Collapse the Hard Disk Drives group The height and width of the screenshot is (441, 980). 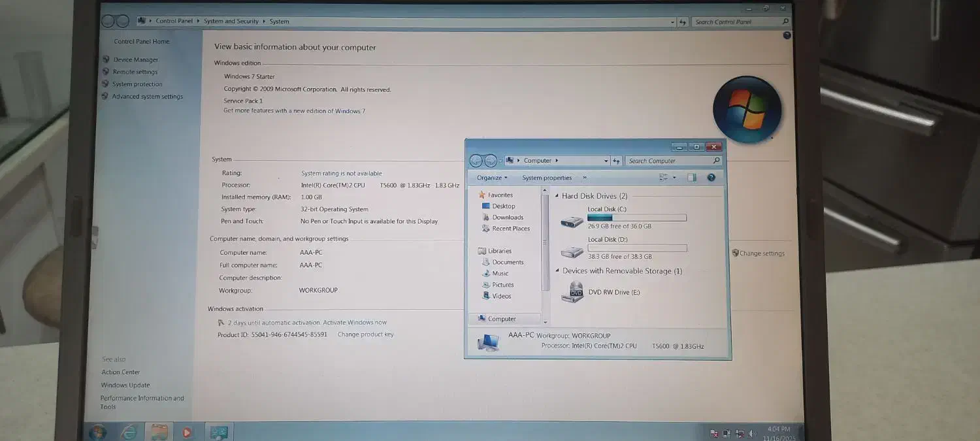pyautogui.click(x=557, y=196)
